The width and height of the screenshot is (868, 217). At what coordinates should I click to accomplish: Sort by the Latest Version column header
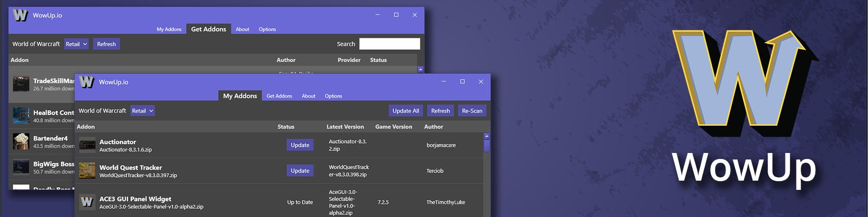point(345,126)
